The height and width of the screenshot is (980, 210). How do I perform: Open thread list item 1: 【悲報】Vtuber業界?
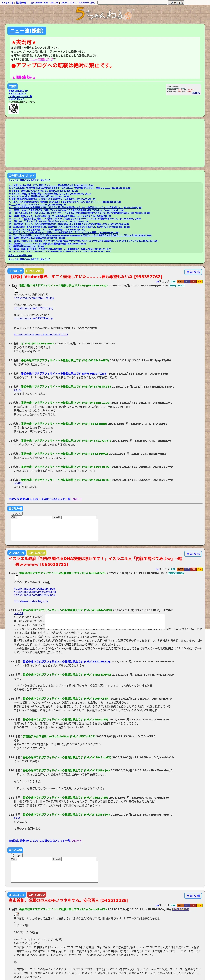click(x=51, y=185)
